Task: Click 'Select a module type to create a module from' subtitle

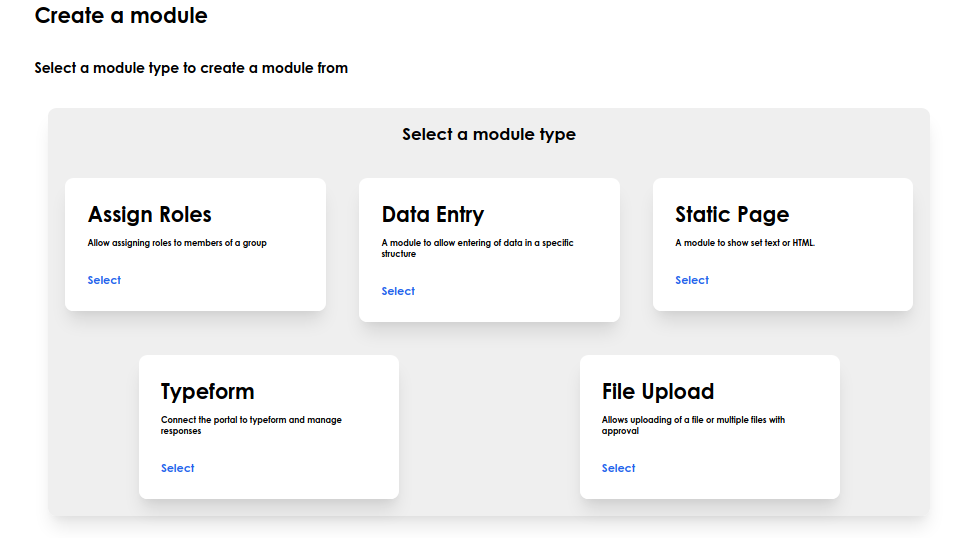Action: pos(191,68)
